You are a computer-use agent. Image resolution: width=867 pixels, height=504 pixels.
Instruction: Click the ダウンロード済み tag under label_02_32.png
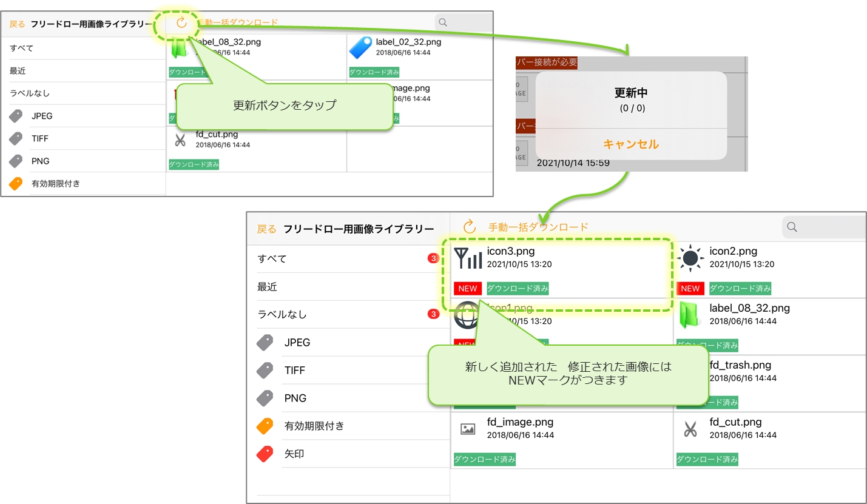[374, 72]
